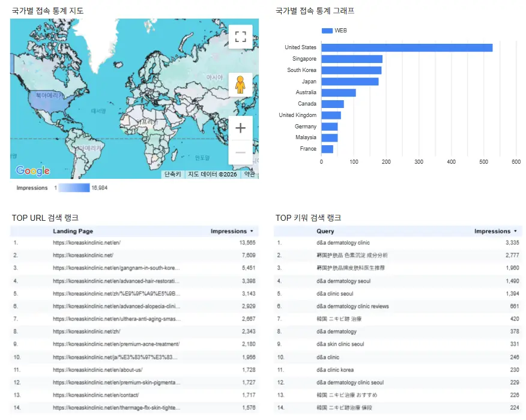This screenshot has width=526, height=420.
Task: Click the Singapore bar in chart
Action: [352, 59]
